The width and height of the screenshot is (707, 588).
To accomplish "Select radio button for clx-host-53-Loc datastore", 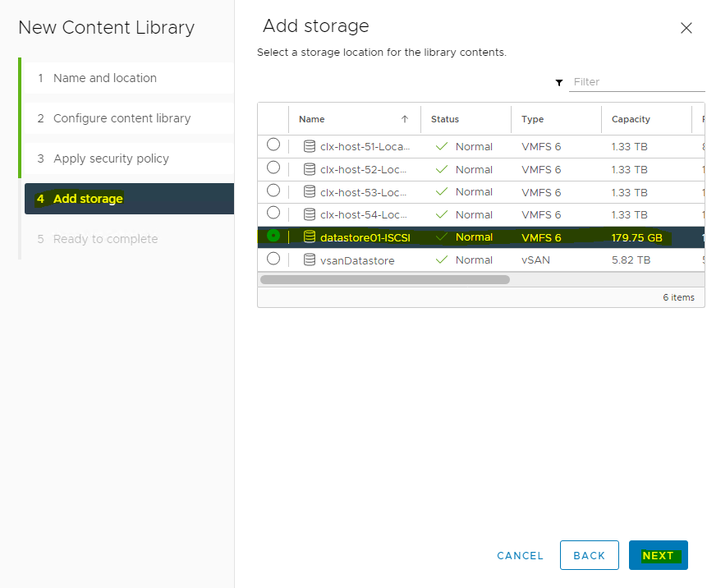I will (x=273, y=191).
